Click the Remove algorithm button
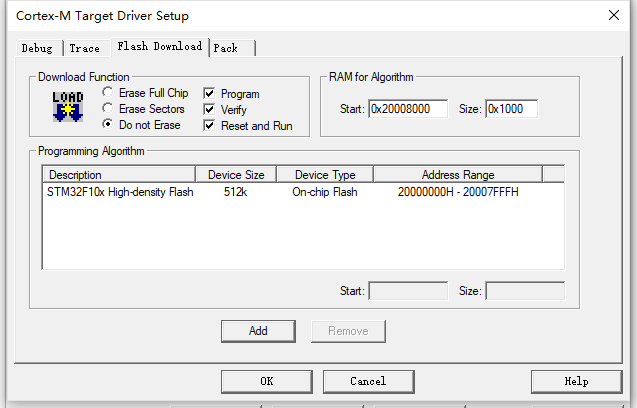This screenshot has height=408, width=637. (x=348, y=331)
